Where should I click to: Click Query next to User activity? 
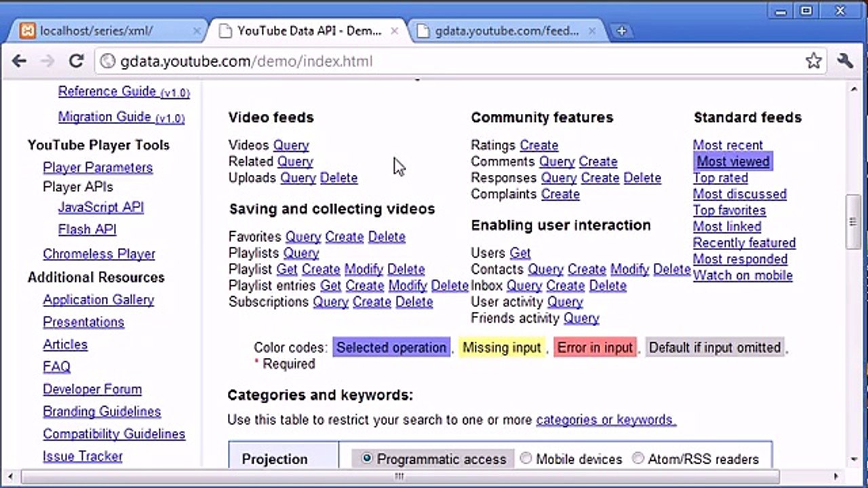coord(565,302)
